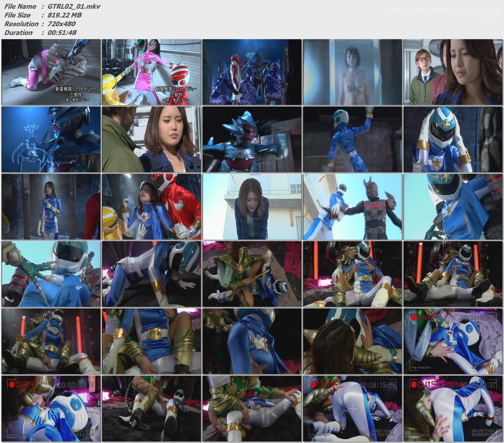Screen dimensions: 504x443
Task: Open the first thumbnail with pink hero kneeling
Action: [x=51, y=72]
